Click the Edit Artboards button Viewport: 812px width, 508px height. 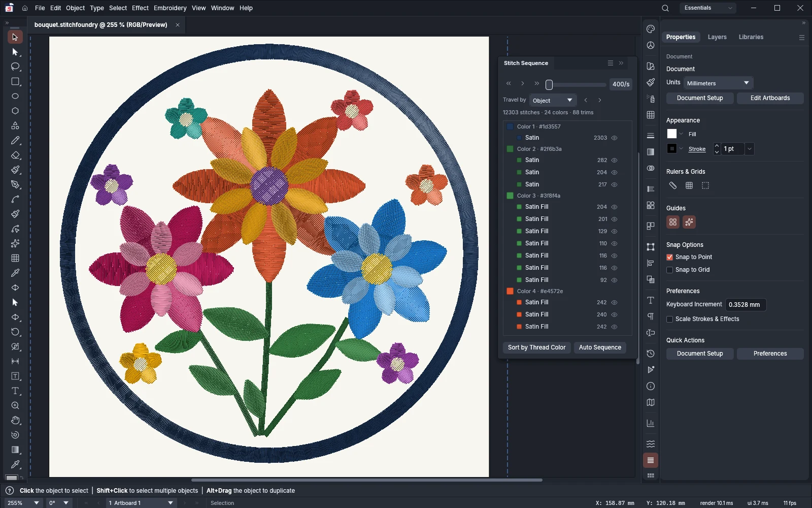pos(770,99)
